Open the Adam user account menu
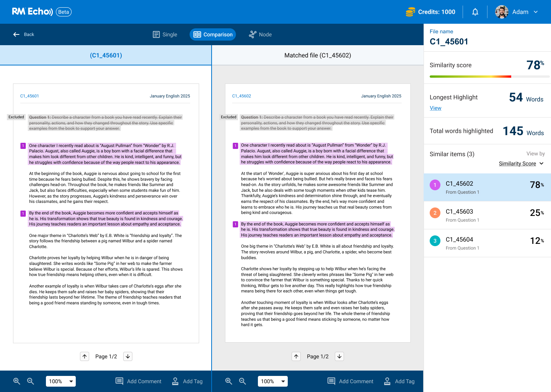Viewport: 551px width, 392px height. click(517, 12)
